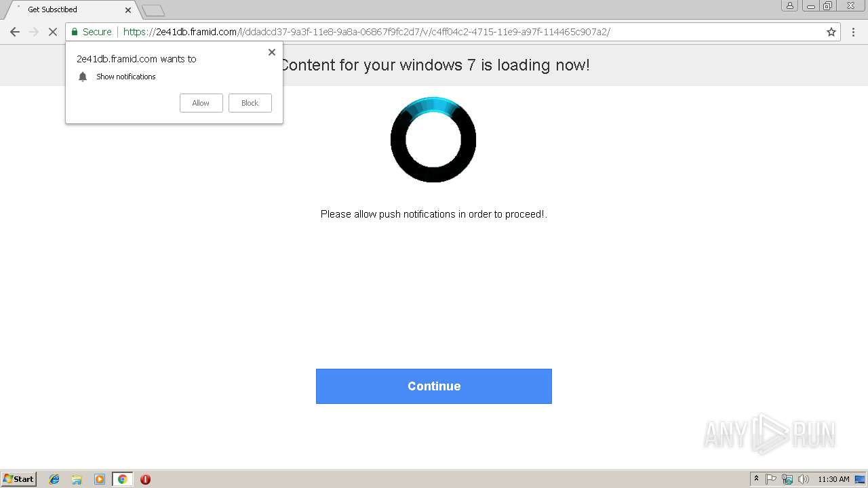
Task: Click the 11:30 AM system clock
Action: pos(833,479)
